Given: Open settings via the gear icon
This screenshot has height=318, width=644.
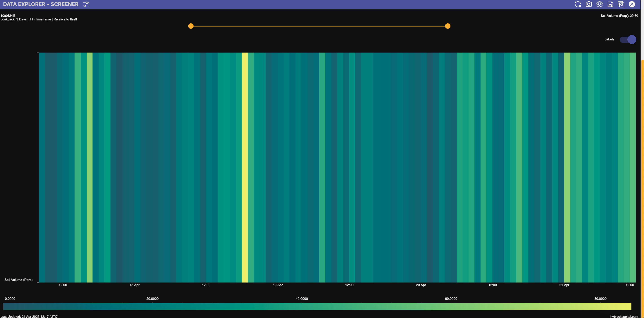Looking at the screenshot, I should [600, 4].
